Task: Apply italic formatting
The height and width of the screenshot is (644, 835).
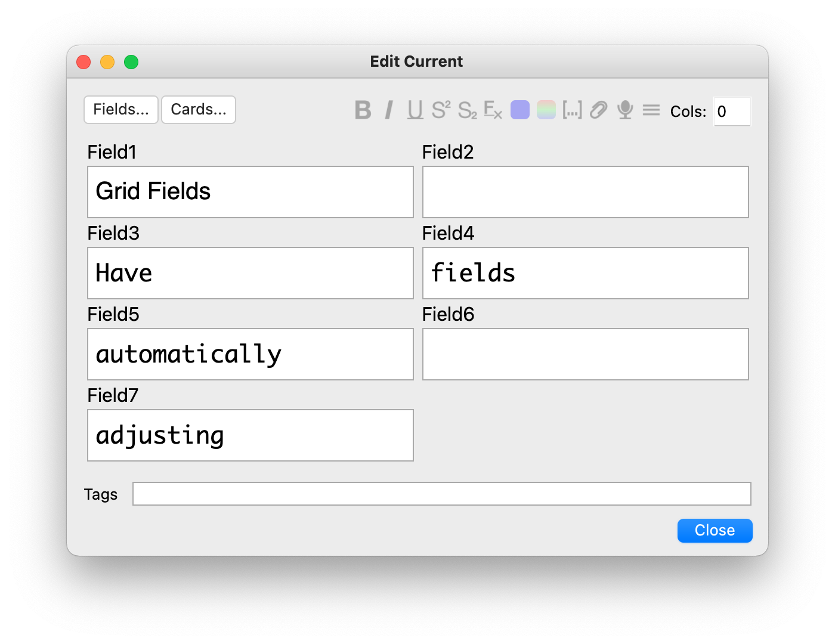Action: [389, 110]
